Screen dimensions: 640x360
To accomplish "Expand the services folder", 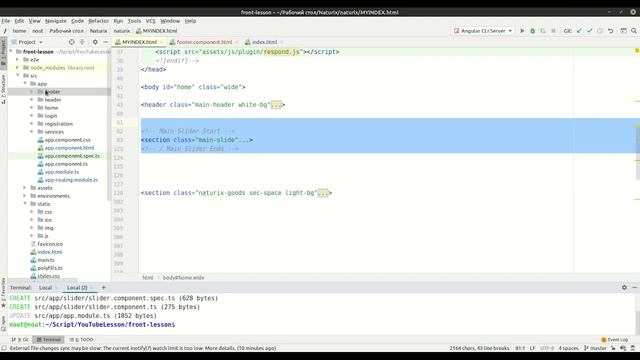I will (x=32, y=132).
